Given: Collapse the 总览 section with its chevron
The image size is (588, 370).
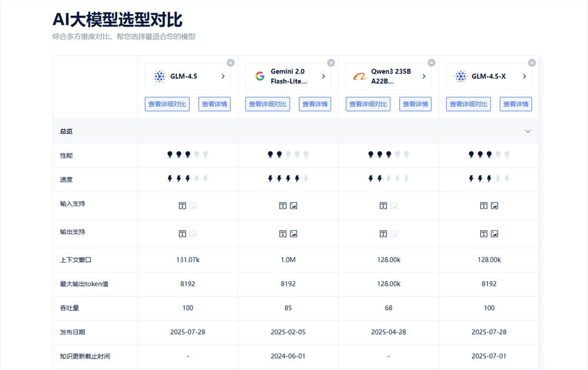Looking at the screenshot, I should pyautogui.click(x=527, y=132).
